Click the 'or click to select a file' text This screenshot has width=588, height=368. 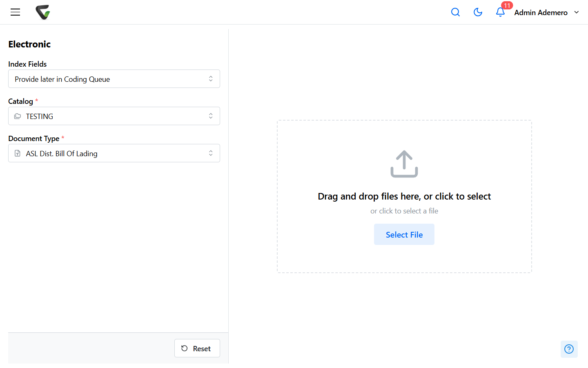coord(404,211)
